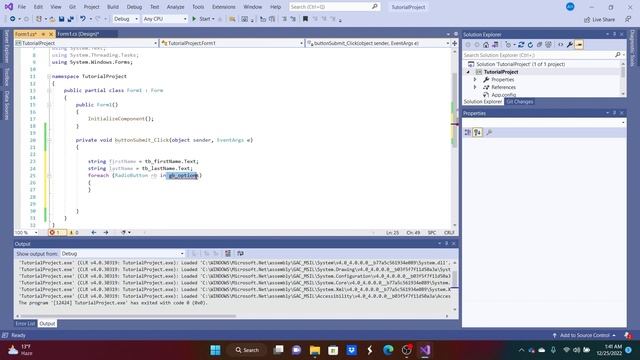Click the Visual Studio taskbar icon
The height and width of the screenshot is (360, 640).
[425, 350]
